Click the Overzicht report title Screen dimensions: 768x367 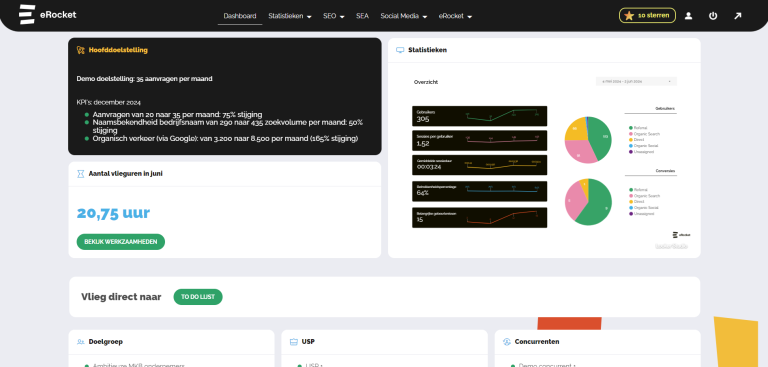[426, 82]
